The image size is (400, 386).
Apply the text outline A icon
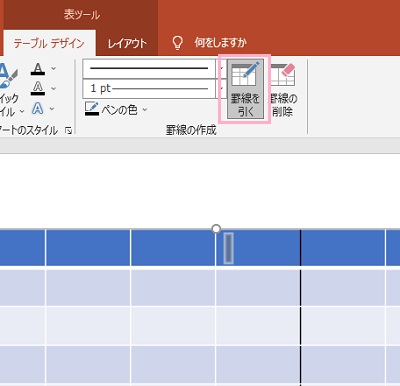tap(38, 89)
